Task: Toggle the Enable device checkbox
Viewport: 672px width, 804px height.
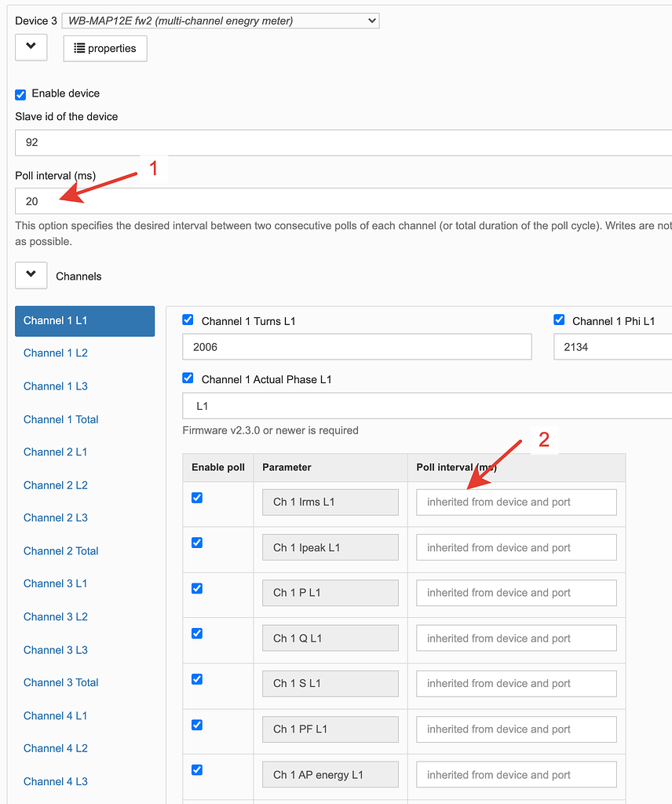Action: (21, 94)
